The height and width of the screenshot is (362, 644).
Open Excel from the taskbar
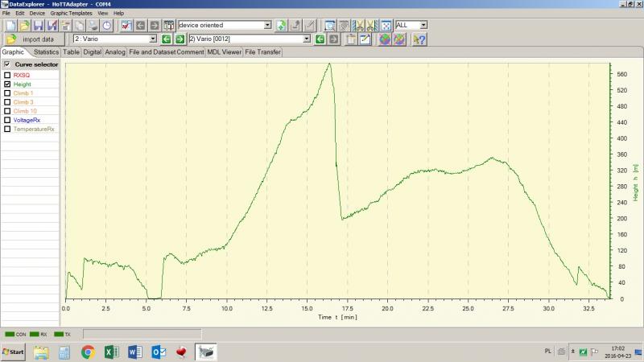[112, 352]
